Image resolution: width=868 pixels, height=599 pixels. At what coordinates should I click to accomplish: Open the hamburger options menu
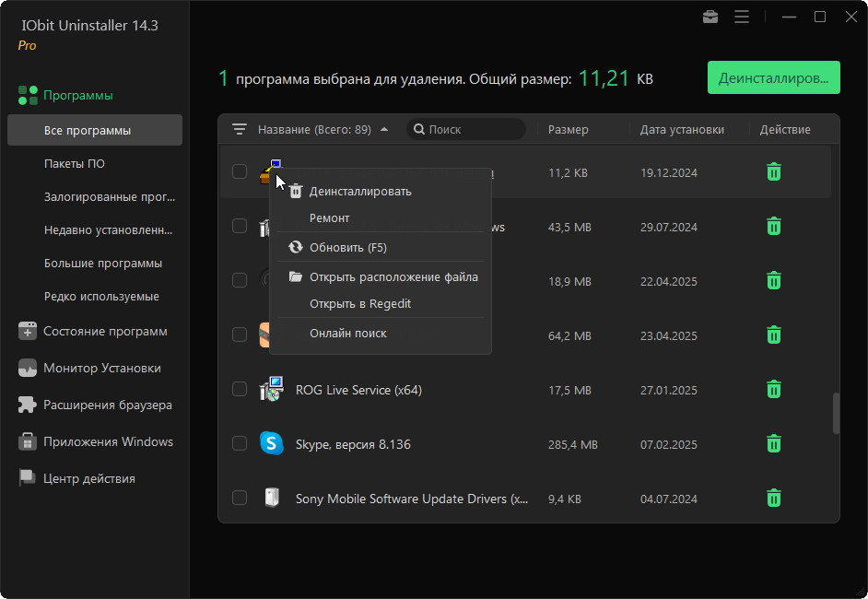[742, 18]
